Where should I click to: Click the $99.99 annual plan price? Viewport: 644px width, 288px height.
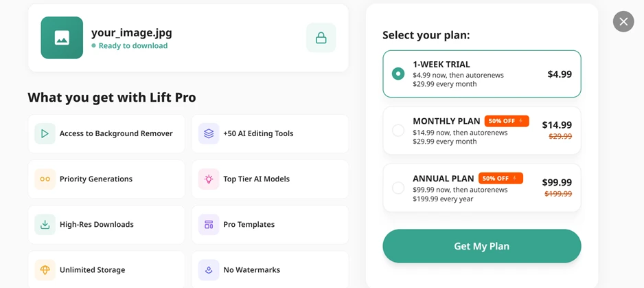coord(557,182)
